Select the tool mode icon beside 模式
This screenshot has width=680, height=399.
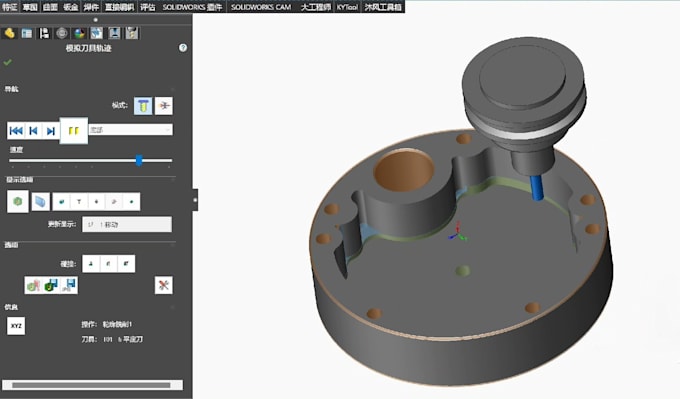[143, 106]
